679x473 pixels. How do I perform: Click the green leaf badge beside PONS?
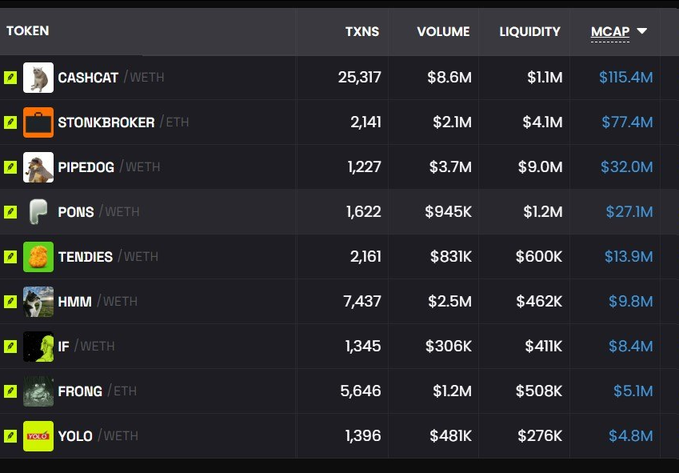pos(10,212)
